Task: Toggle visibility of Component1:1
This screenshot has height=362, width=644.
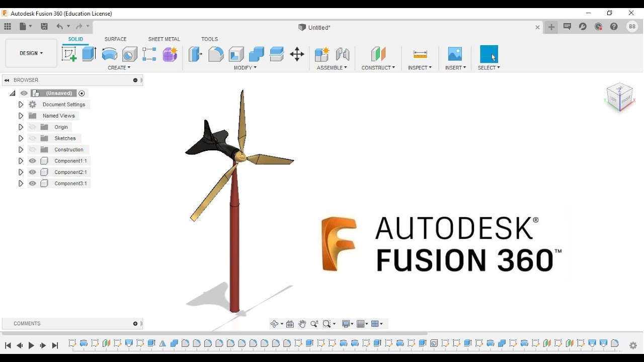Action: pos(33,161)
